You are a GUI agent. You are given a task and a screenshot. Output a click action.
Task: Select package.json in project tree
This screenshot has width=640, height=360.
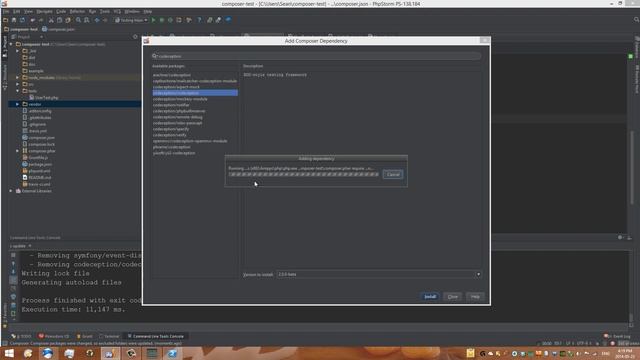pos(37,164)
